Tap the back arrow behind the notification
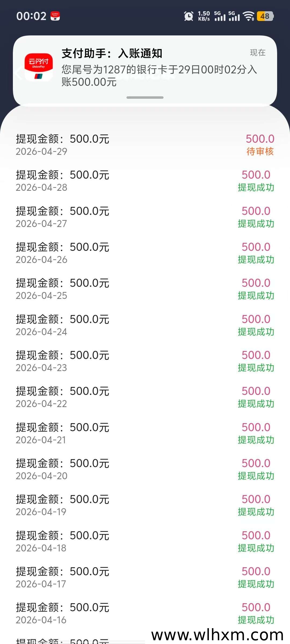The width and height of the screenshot is (290, 644). (18, 72)
